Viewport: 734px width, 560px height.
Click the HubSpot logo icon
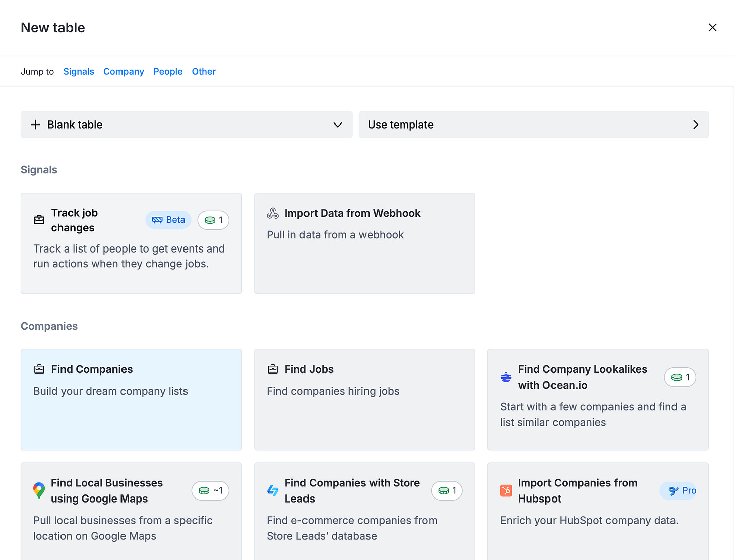[506, 490]
